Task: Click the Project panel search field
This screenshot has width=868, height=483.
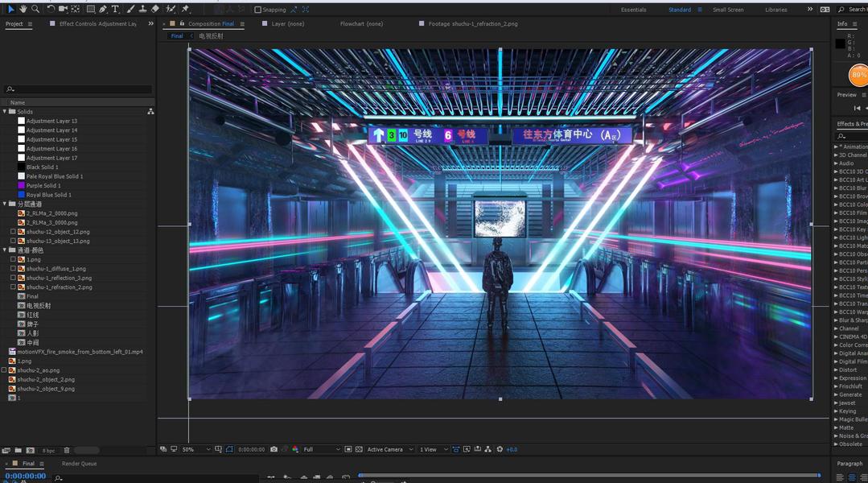Action: tap(78, 89)
